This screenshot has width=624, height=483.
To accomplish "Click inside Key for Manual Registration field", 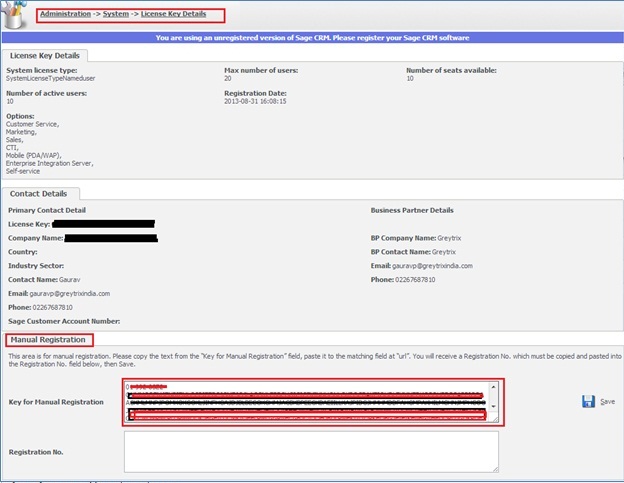I will (x=300, y=401).
